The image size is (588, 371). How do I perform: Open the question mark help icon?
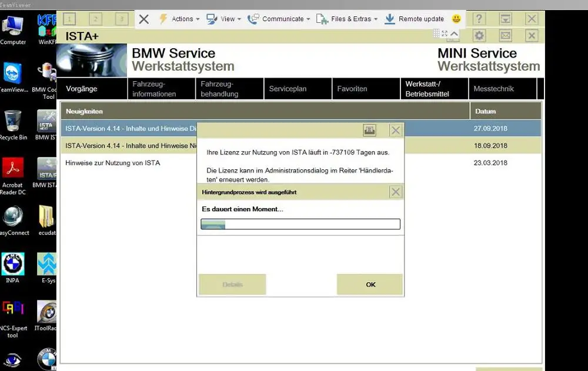(479, 19)
